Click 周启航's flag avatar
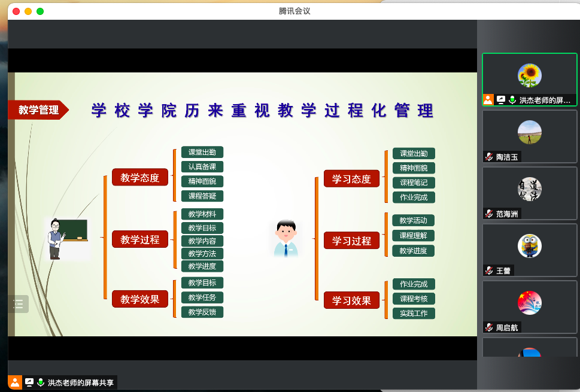 529,302
